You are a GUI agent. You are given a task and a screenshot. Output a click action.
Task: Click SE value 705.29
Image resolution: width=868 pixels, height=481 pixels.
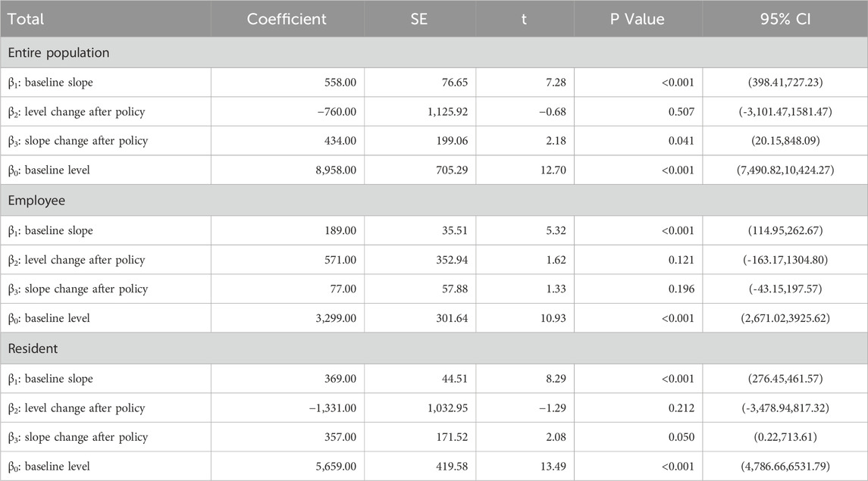(452, 170)
